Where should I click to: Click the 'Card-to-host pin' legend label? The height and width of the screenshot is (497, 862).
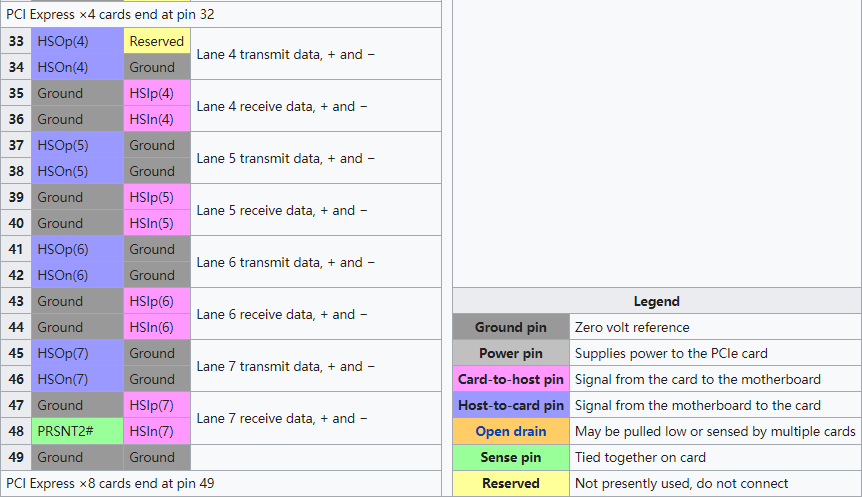511,379
